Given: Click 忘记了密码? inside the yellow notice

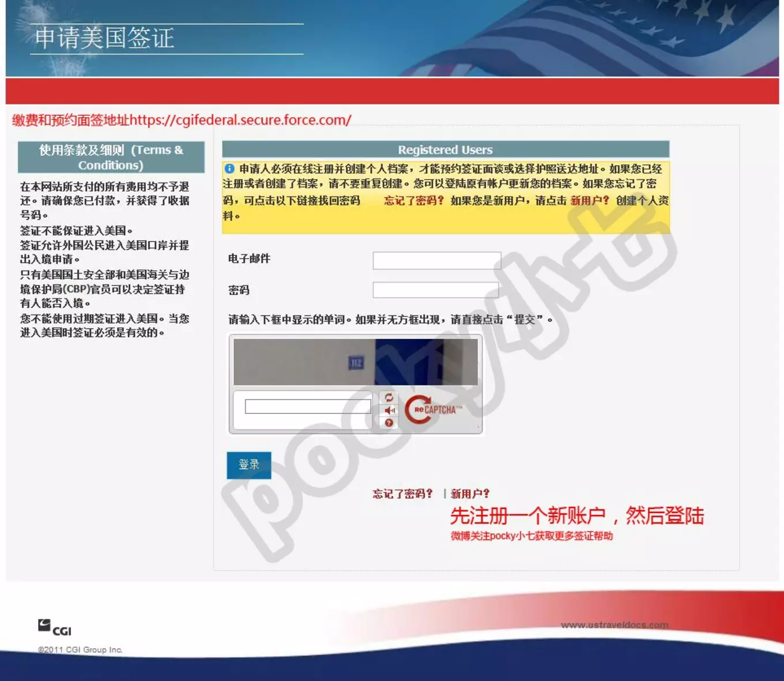Looking at the screenshot, I should [414, 201].
